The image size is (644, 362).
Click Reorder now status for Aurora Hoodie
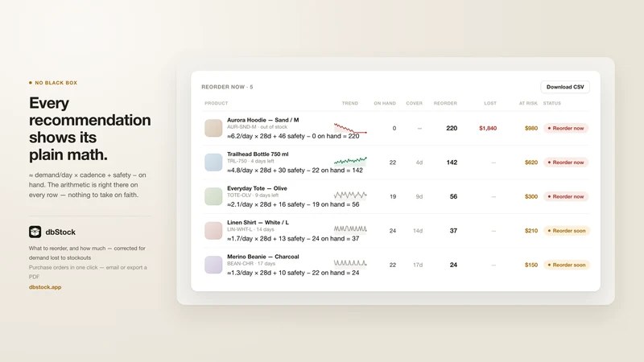click(x=566, y=128)
